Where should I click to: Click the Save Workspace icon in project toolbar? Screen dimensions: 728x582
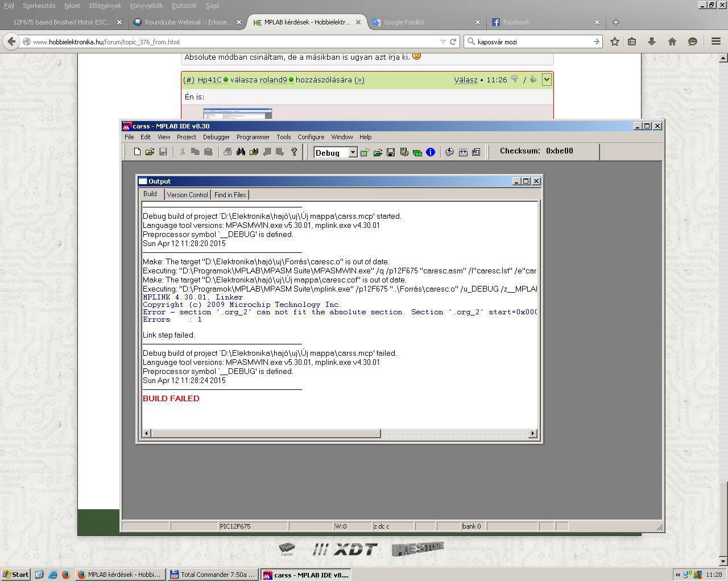(x=391, y=152)
